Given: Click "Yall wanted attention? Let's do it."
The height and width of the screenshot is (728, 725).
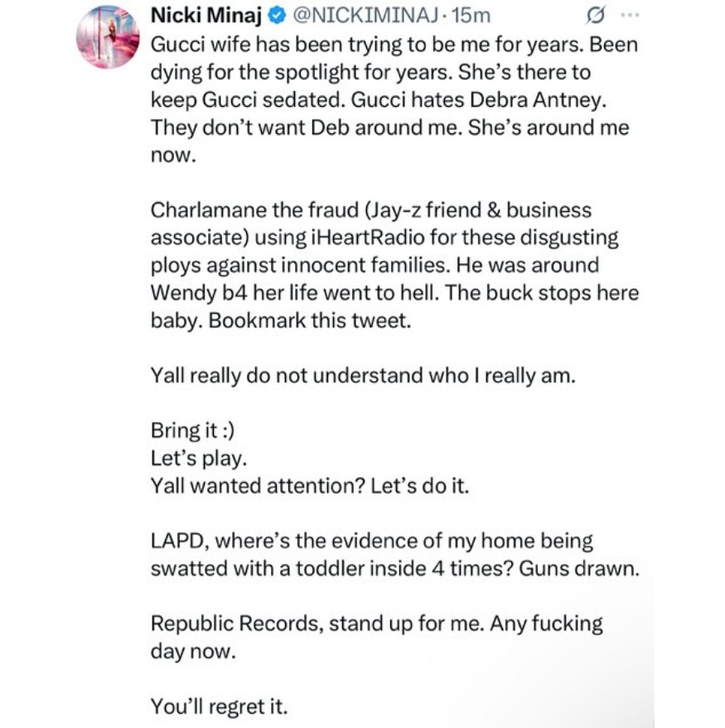Looking at the screenshot, I should (309, 486).
